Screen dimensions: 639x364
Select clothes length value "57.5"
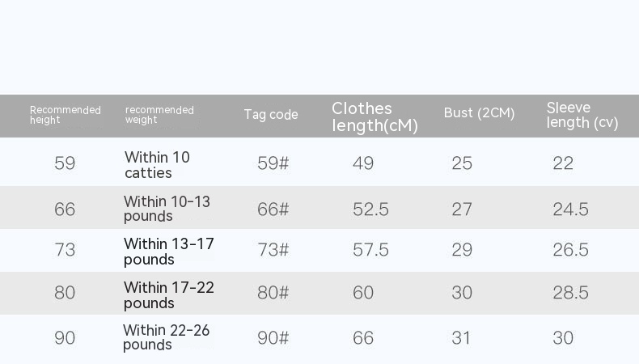[x=370, y=250]
